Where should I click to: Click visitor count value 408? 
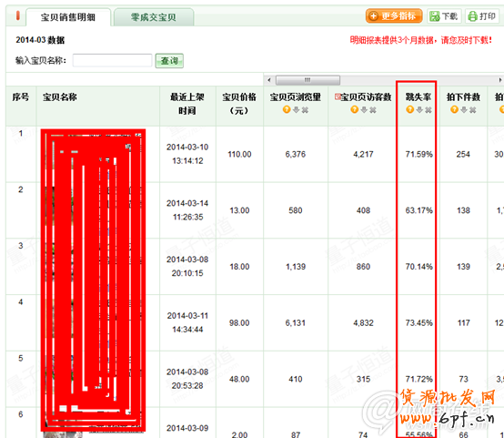(x=363, y=210)
